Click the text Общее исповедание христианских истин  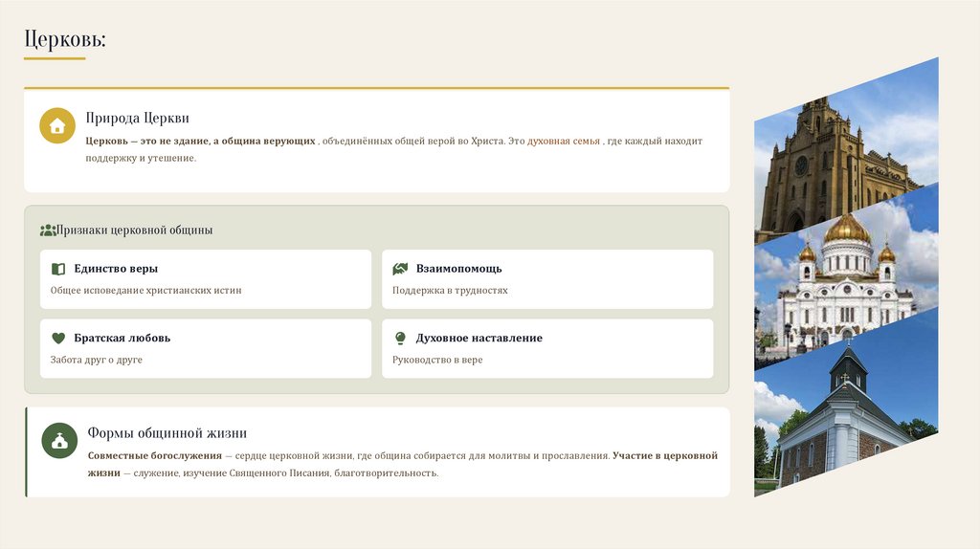tap(145, 291)
